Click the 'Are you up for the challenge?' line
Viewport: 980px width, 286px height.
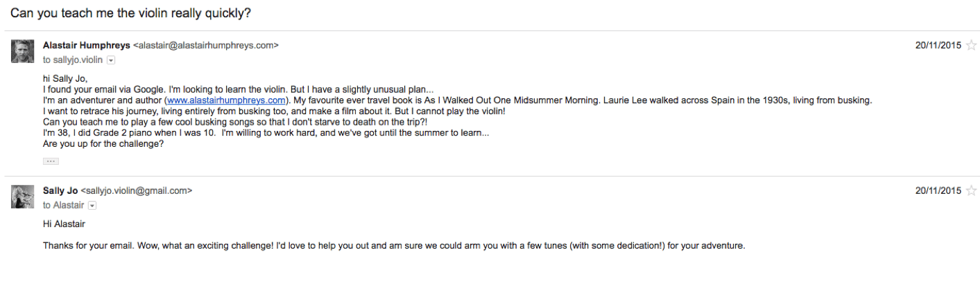pos(103,145)
